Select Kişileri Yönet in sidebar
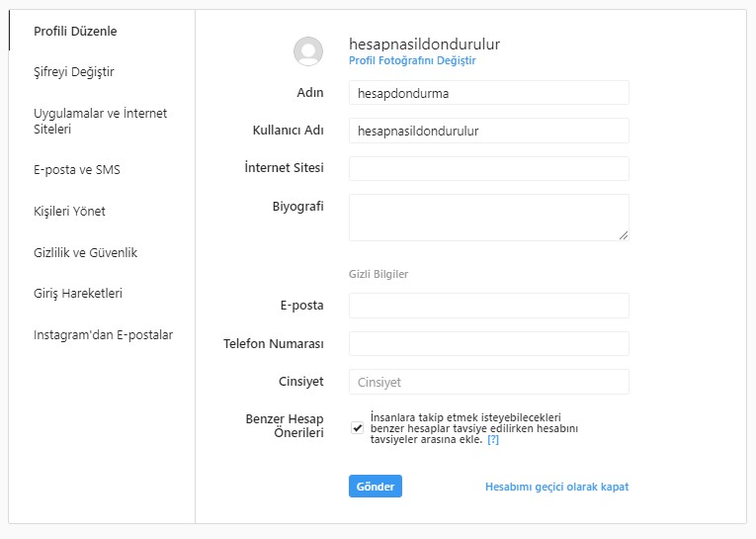Screen dimensions: 756x539 (x=69, y=212)
